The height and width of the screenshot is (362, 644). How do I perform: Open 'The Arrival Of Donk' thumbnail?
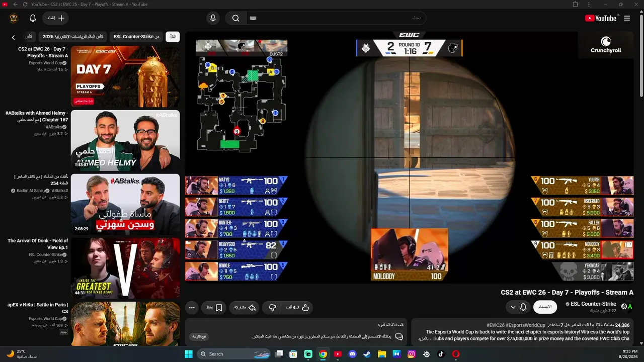(125, 268)
